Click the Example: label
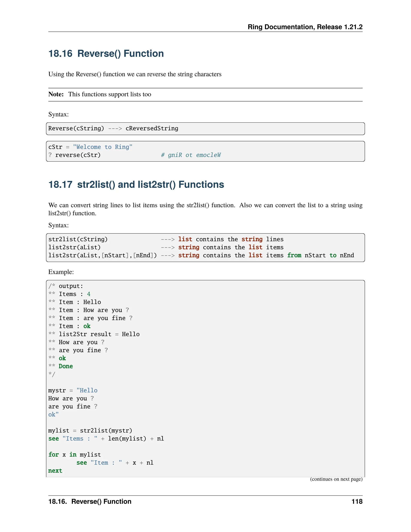Screen dimensions: 411x532 [61, 272]
